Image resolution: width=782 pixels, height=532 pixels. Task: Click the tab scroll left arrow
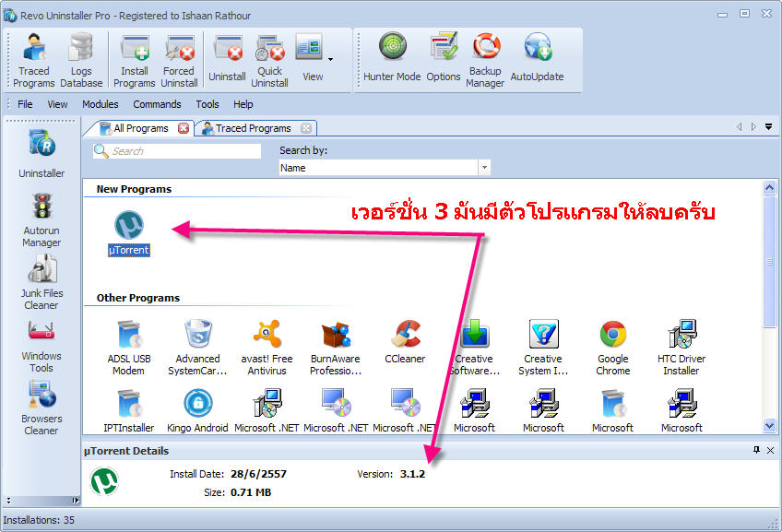click(739, 126)
